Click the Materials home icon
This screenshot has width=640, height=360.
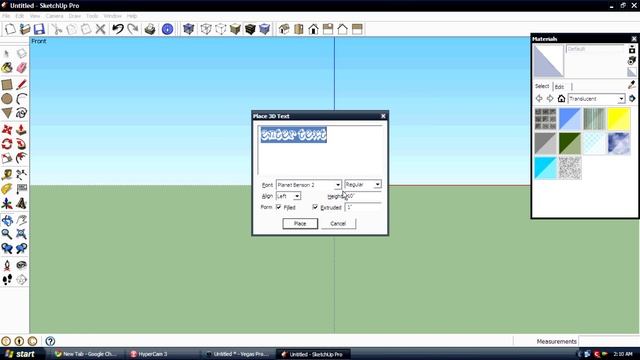pyautogui.click(x=561, y=98)
